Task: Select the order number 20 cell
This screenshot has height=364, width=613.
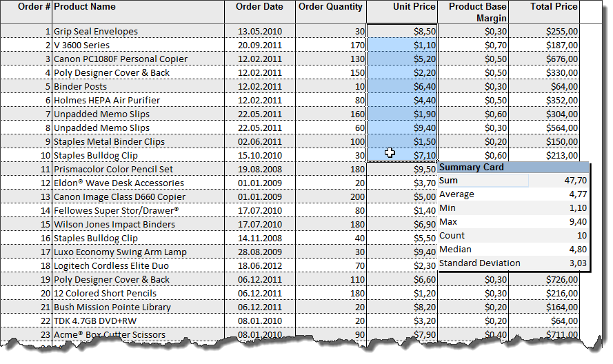Action: (x=26, y=293)
